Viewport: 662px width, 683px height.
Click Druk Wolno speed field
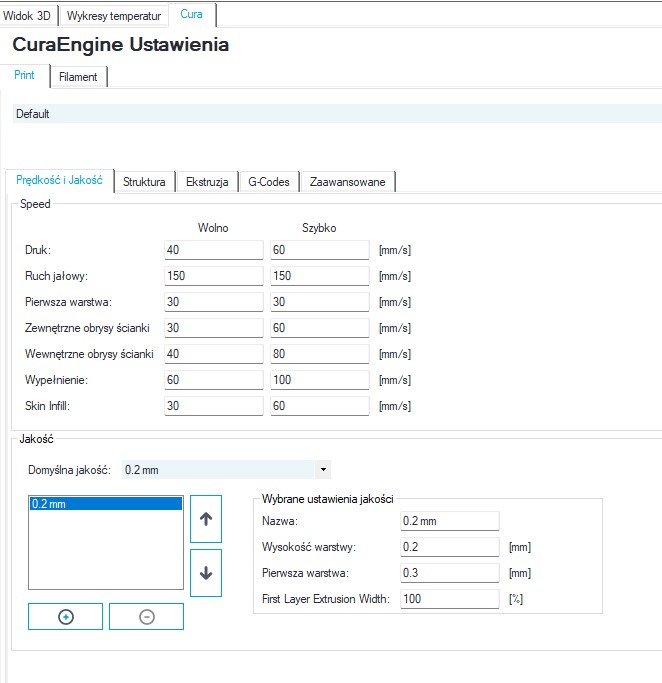(214, 250)
